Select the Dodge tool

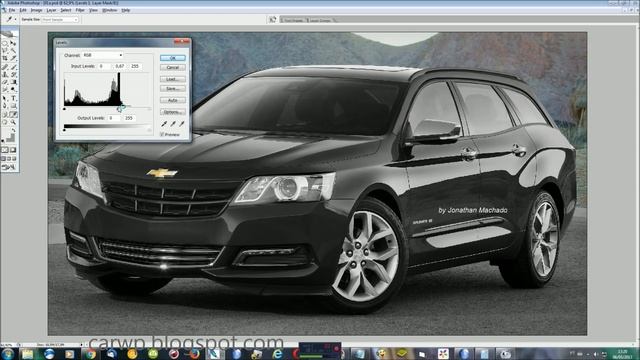13,89
